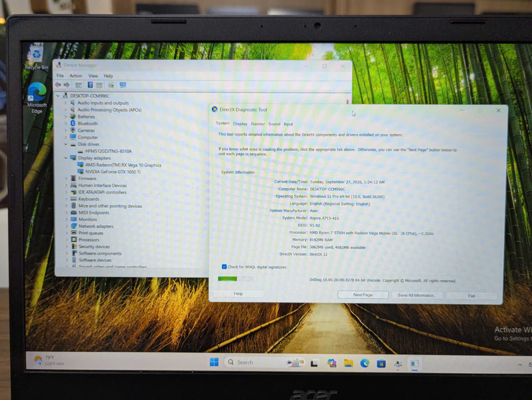The width and height of the screenshot is (532, 400).
Task: Show hidden system tray icons
Action: pyautogui.click(x=520, y=365)
